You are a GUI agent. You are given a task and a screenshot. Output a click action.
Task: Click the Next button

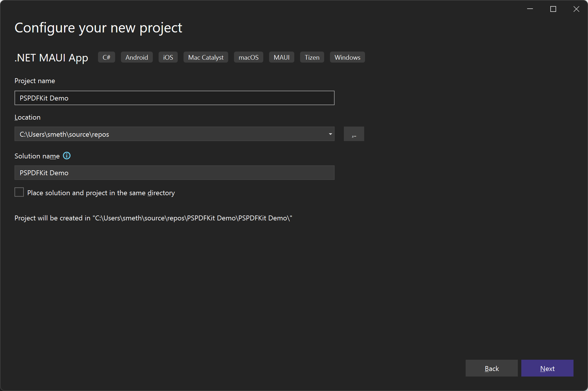coord(547,368)
